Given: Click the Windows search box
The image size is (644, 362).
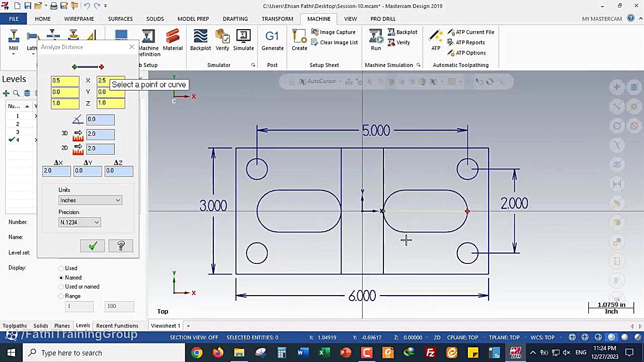Looking at the screenshot, I should click(x=104, y=353).
